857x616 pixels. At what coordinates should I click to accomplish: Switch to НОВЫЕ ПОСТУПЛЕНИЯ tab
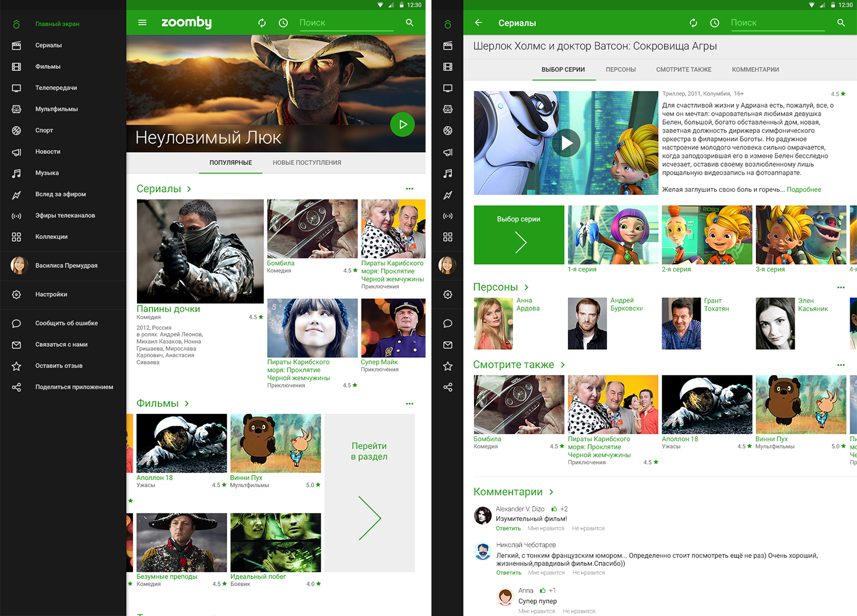coord(307,163)
